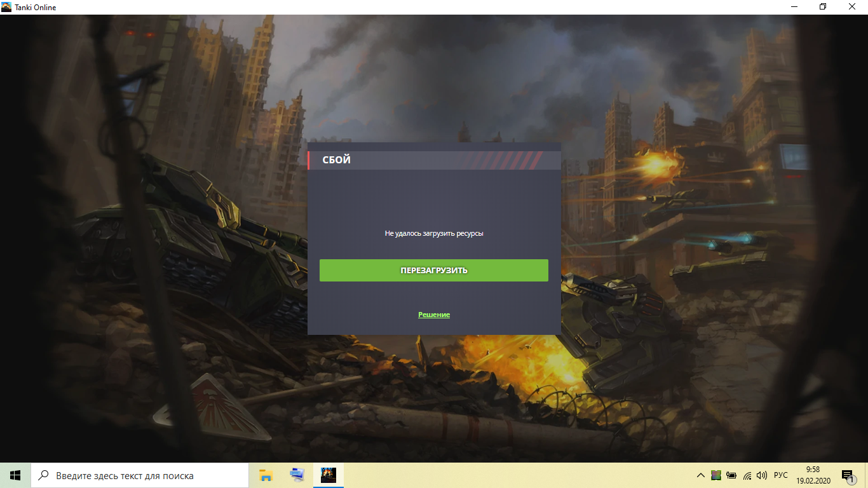
Task: Click the colorful grid tray icon
Action: (716, 475)
